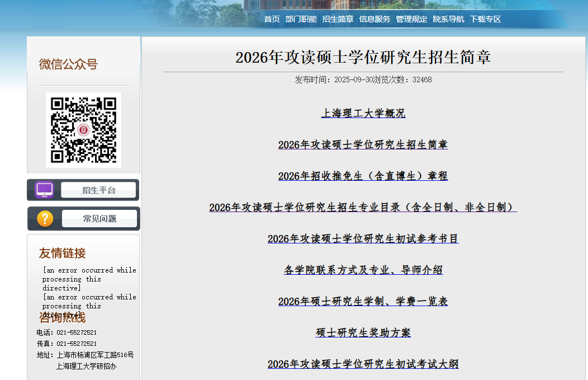Open the 硕士研究生奖助方案 scholarship link
588x380 pixels.
point(362,332)
